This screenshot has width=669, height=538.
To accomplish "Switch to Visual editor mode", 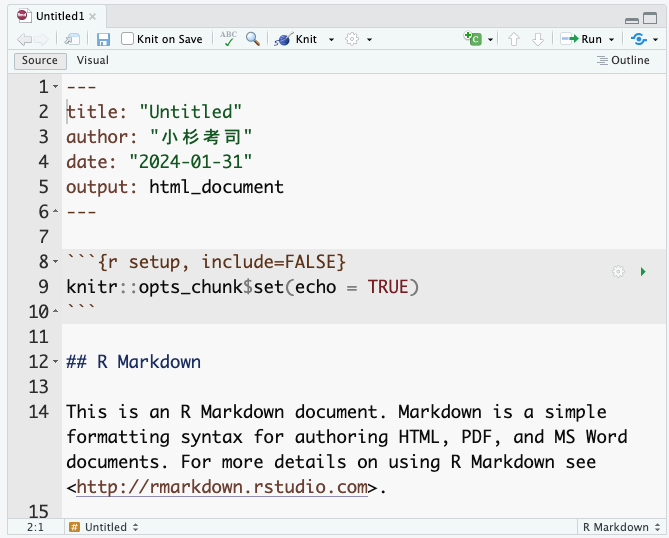I will coord(93,61).
